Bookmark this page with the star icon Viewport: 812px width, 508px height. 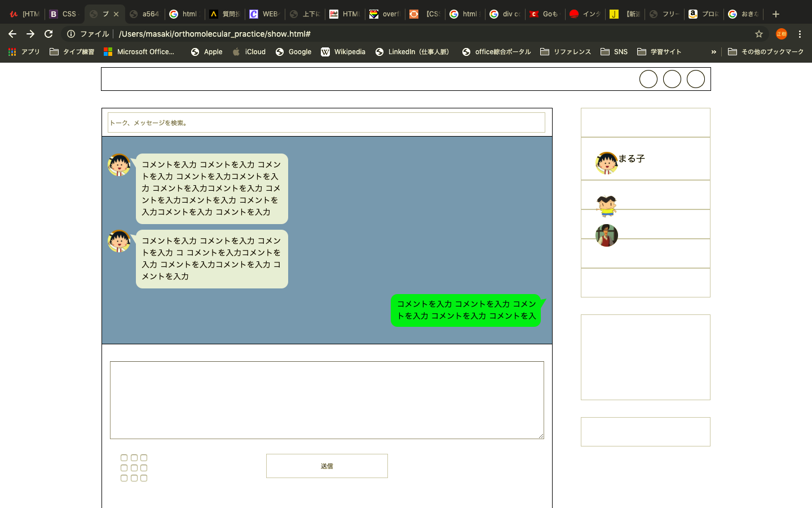[759, 34]
